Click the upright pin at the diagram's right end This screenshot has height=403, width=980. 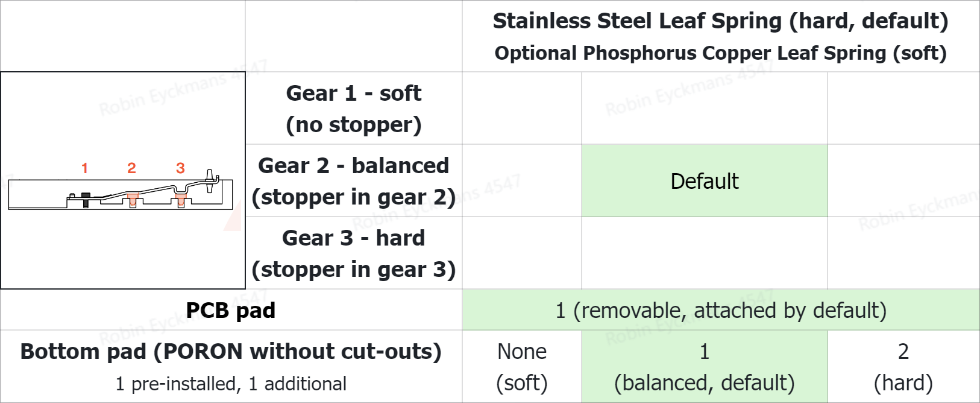pos(210,180)
